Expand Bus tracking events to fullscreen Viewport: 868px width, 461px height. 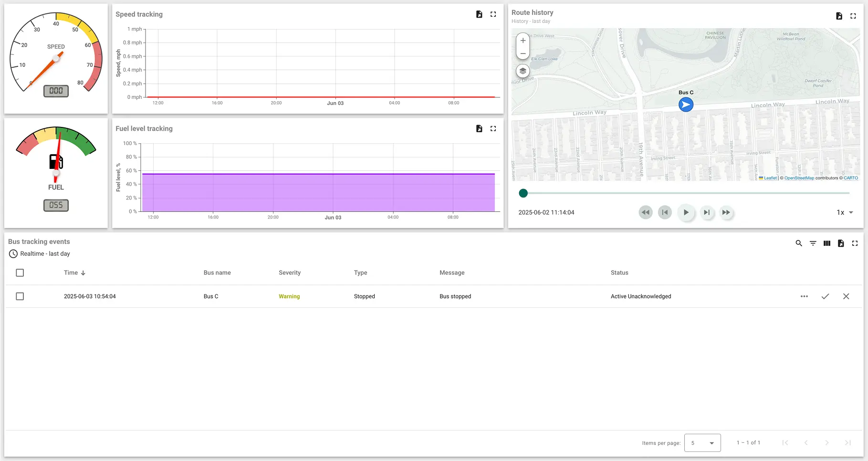pos(855,243)
